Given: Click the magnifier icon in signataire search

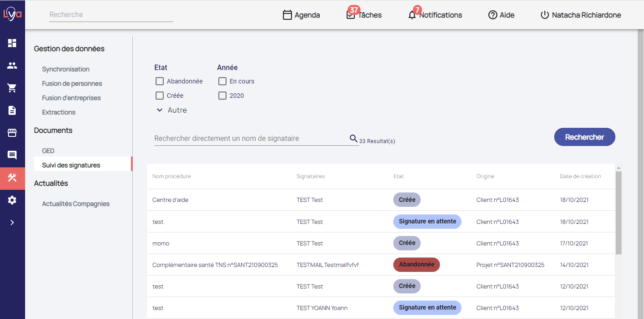Looking at the screenshot, I should pos(353,138).
